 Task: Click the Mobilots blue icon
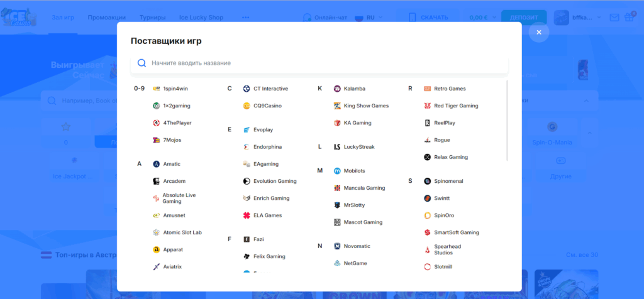pos(337,171)
